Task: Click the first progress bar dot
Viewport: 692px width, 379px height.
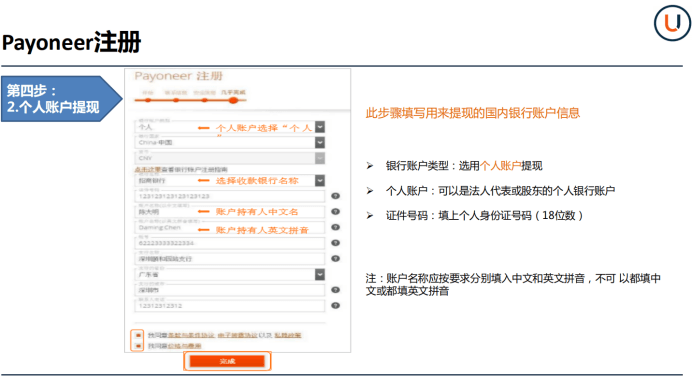Action: coord(148,101)
